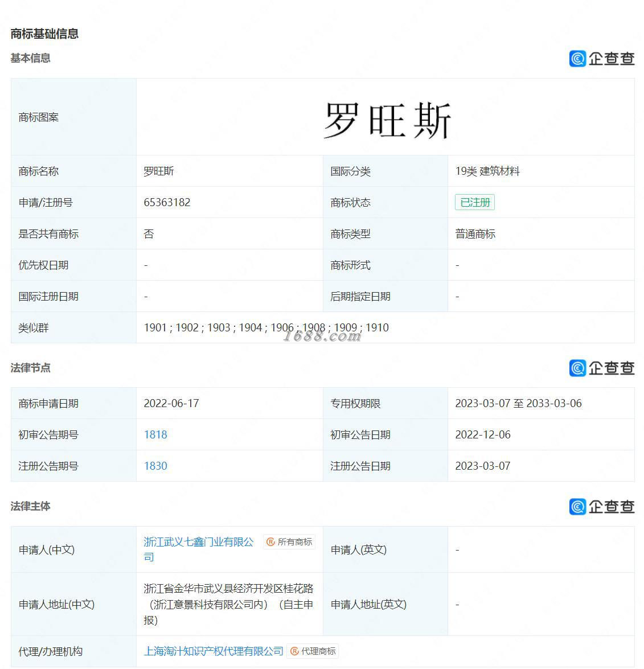This screenshot has height=669, width=644.
Task: Select the 类似群 label
Action: point(33,328)
